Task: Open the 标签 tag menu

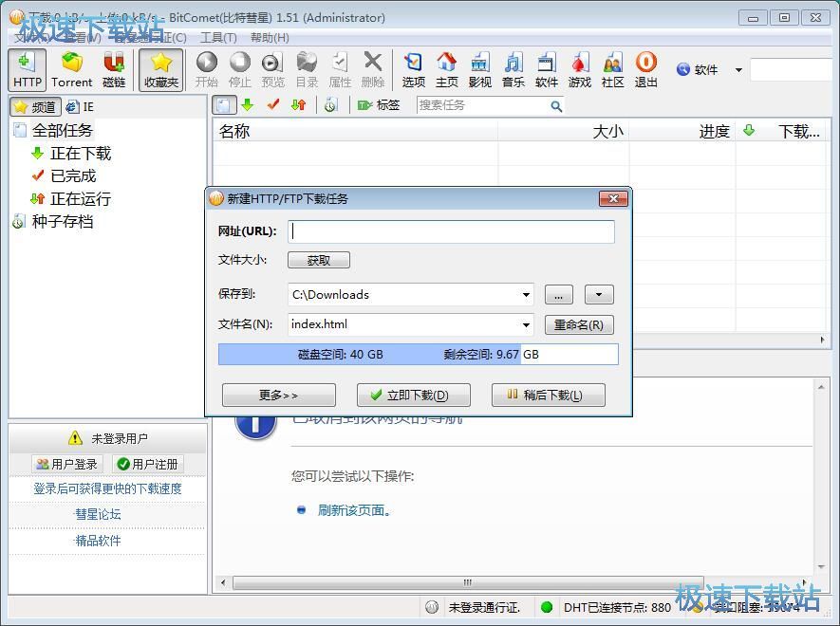Action: pyautogui.click(x=379, y=105)
